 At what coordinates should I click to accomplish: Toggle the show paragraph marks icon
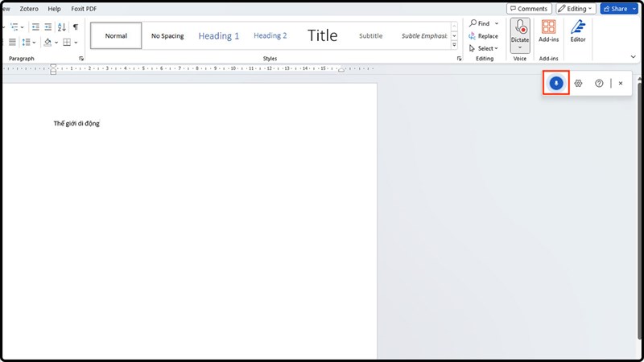(x=76, y=27)
